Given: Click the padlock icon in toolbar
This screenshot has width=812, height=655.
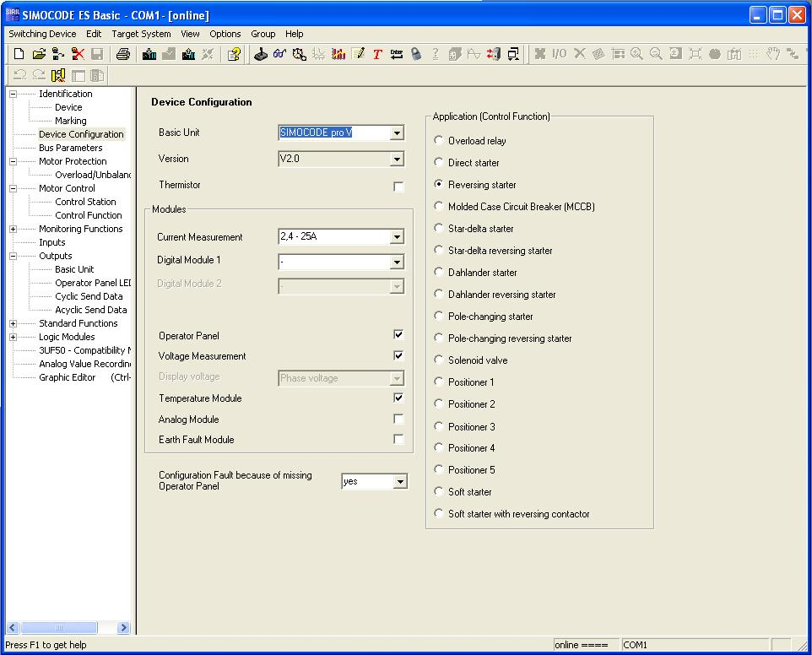Looking at the screenshot, I should [x=416, y=54].
